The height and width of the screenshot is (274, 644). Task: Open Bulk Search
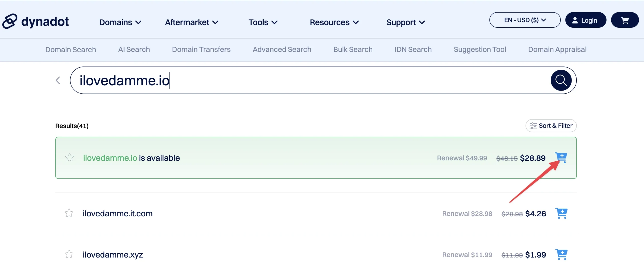(353, 50)
